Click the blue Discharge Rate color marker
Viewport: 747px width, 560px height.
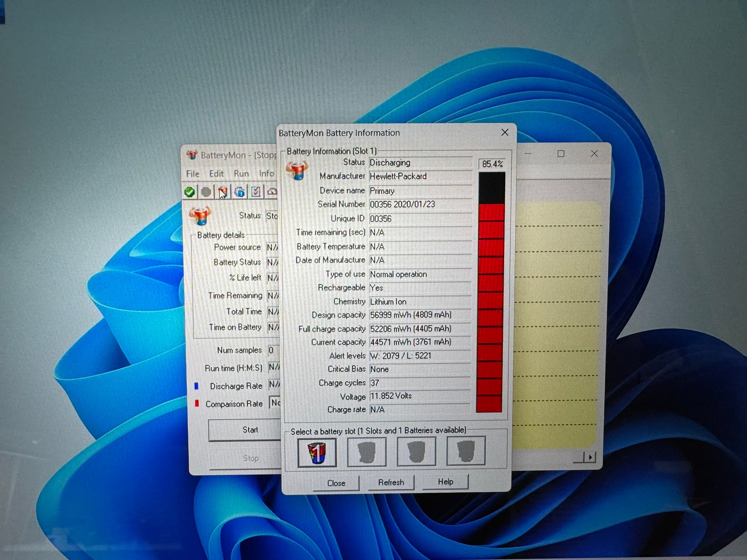[x=196, y=386]
